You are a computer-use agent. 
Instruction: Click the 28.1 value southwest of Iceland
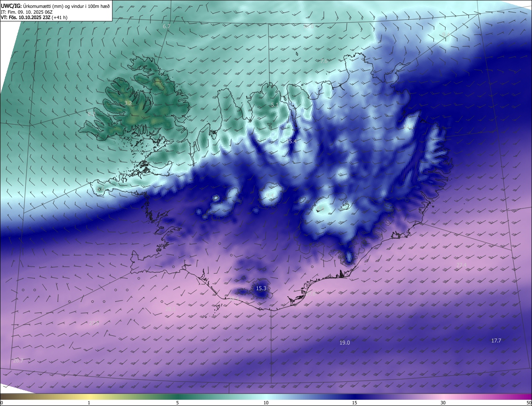coord(170,309)
